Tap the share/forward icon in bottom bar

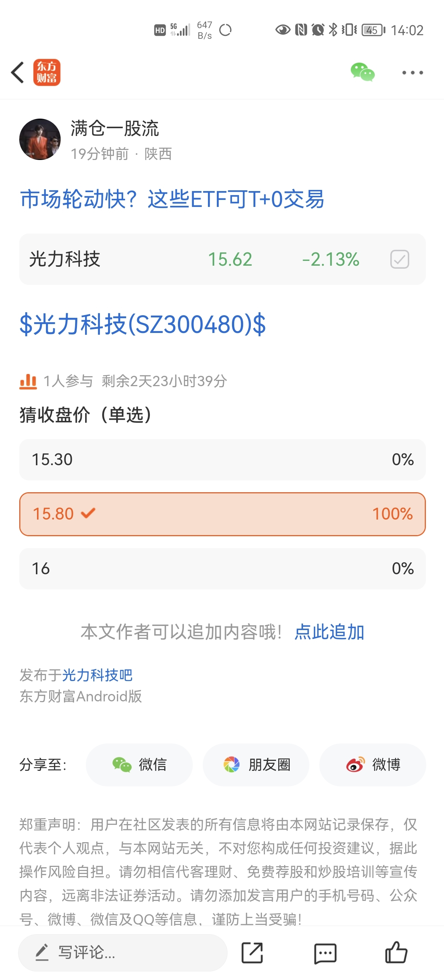pyautogui.click(x=252, y=953)
